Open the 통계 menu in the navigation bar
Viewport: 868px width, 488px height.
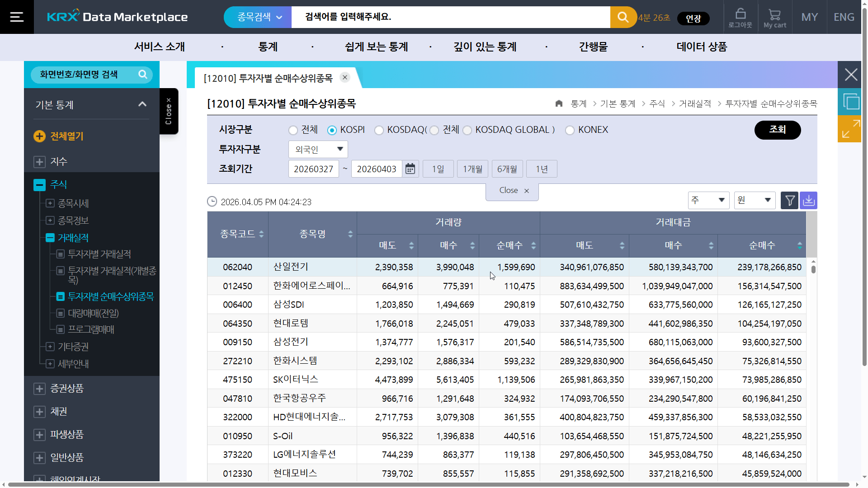pyautogui.click(x=268, y=47)
